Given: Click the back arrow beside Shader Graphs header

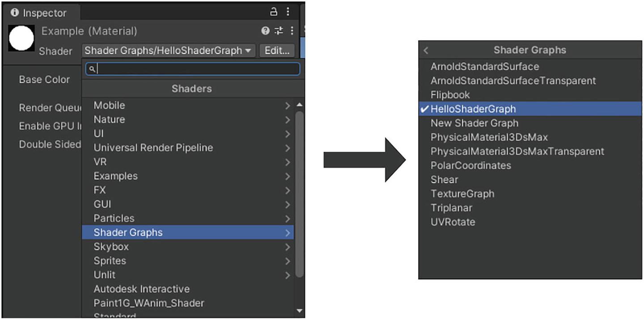Looking at the screenshot, I should coord(426,51).
